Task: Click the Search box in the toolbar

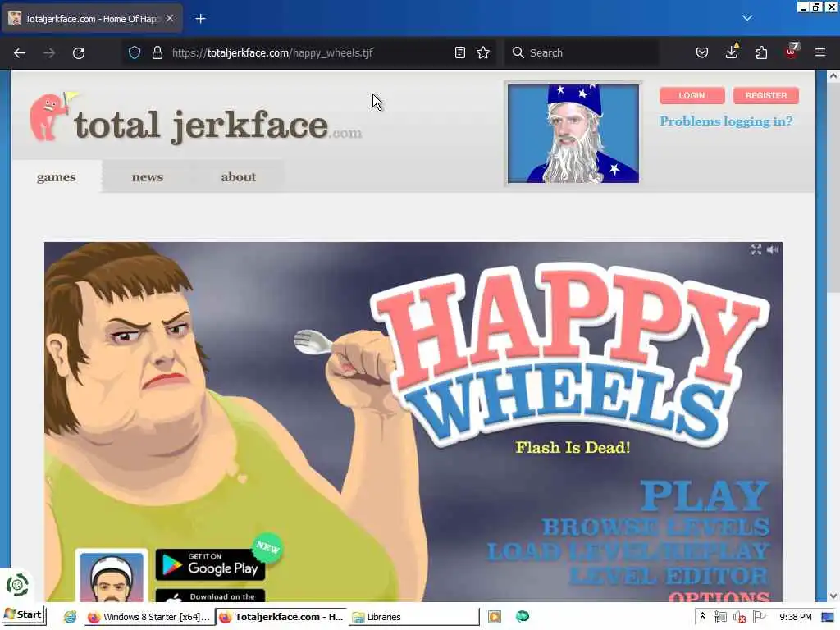Action: click(582, 52)
